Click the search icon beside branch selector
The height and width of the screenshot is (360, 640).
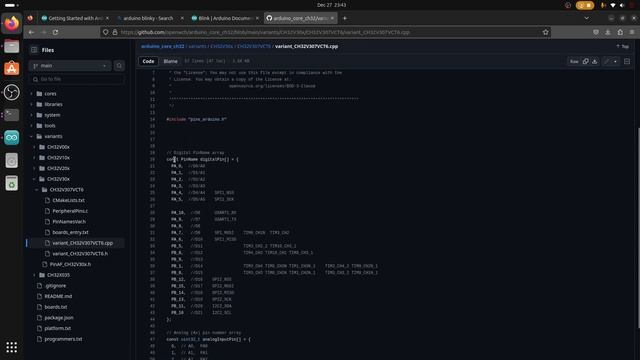pyautogui.click(x=119, y=66)
